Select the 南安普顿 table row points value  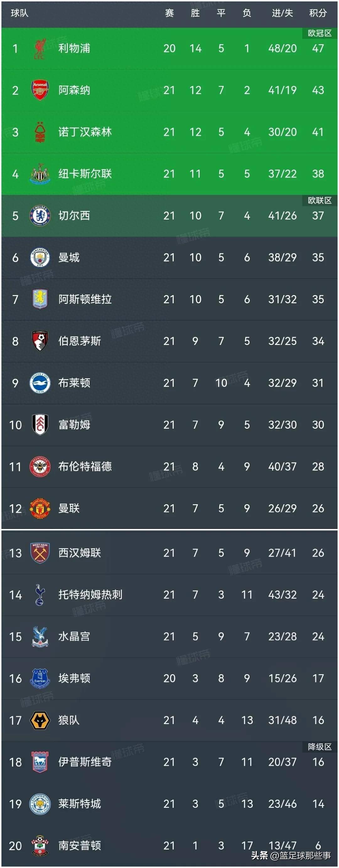(318, 845)
